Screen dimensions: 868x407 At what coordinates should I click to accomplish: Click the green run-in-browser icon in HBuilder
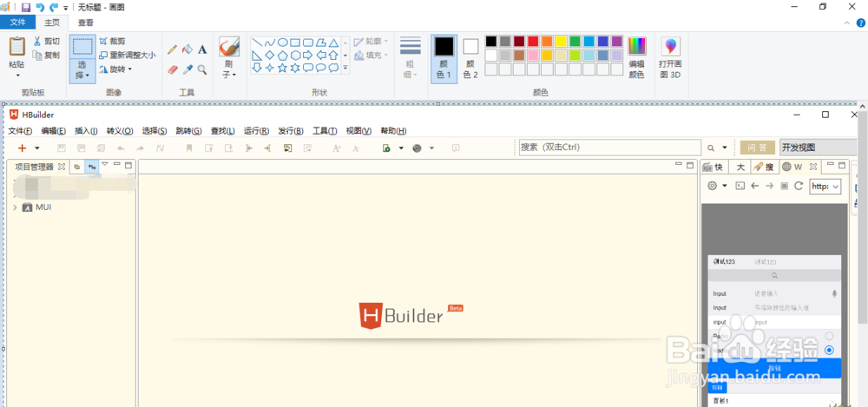387,148
